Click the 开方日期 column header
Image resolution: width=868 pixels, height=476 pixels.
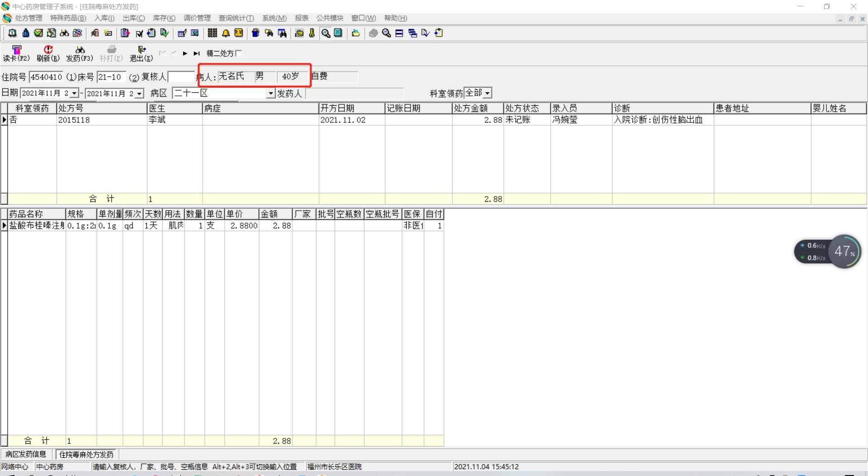[x=352, y=108]
